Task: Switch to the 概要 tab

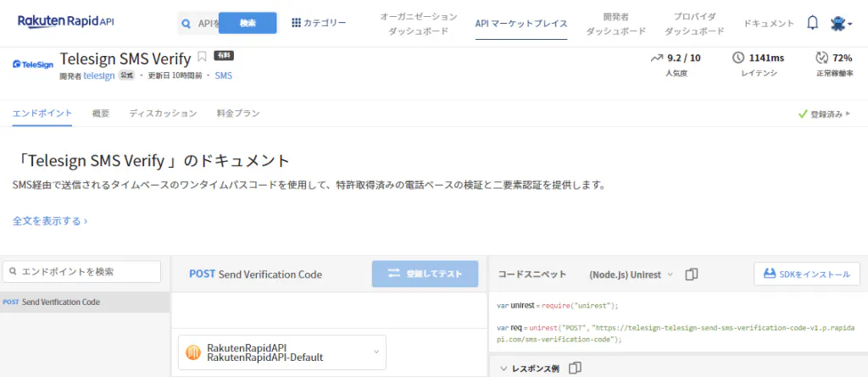Action: [x=101, y=114]
